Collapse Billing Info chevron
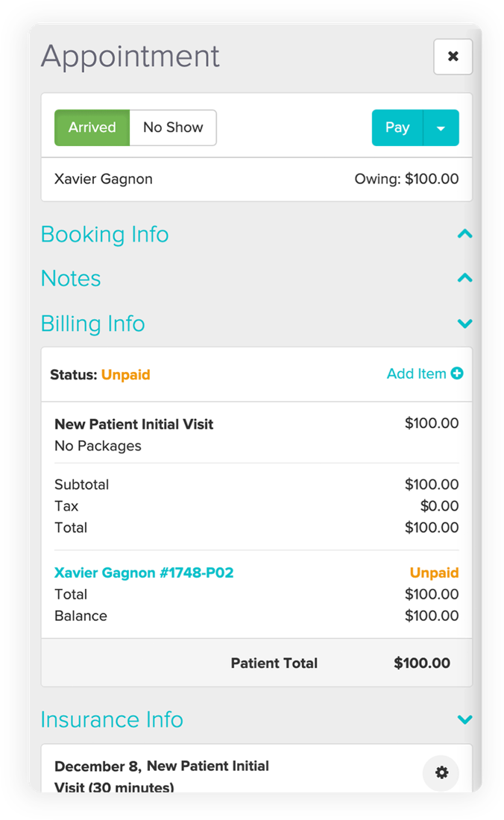504x820 pixels. tap(464, 324)
